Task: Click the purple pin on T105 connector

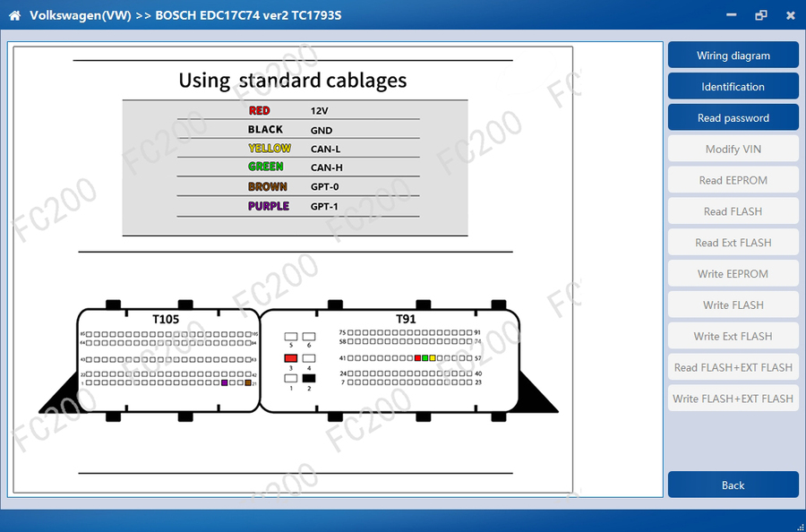Action: [224, 383]
